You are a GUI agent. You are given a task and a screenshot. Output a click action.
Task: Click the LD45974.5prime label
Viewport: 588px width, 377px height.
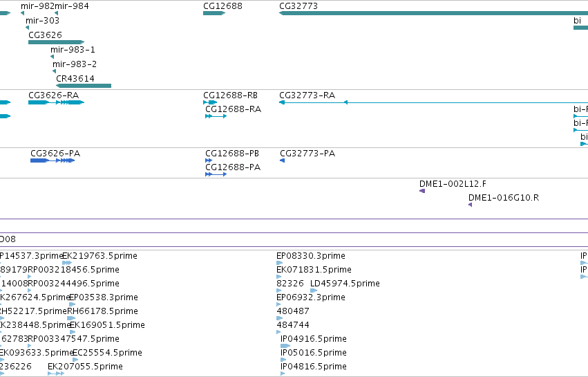345,284
